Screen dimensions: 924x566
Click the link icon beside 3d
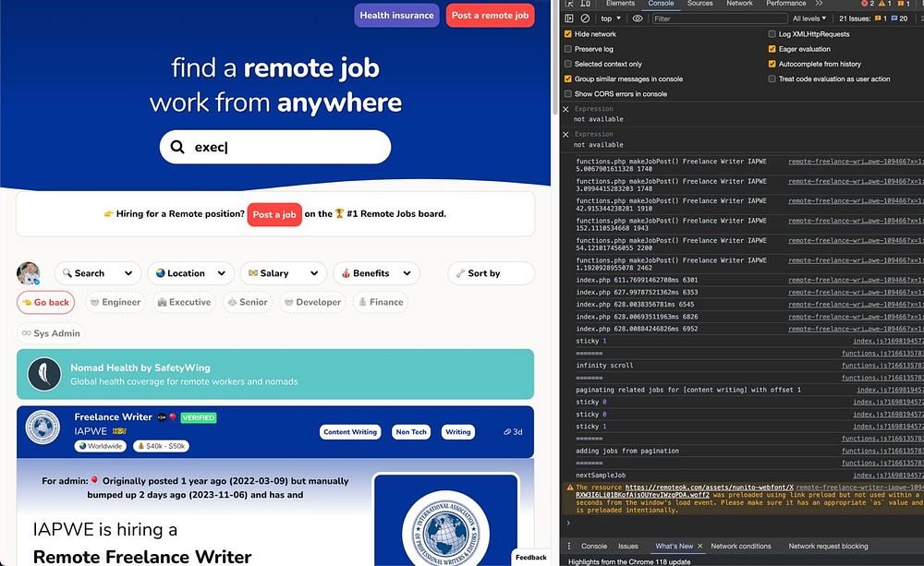tap(506, 432)
